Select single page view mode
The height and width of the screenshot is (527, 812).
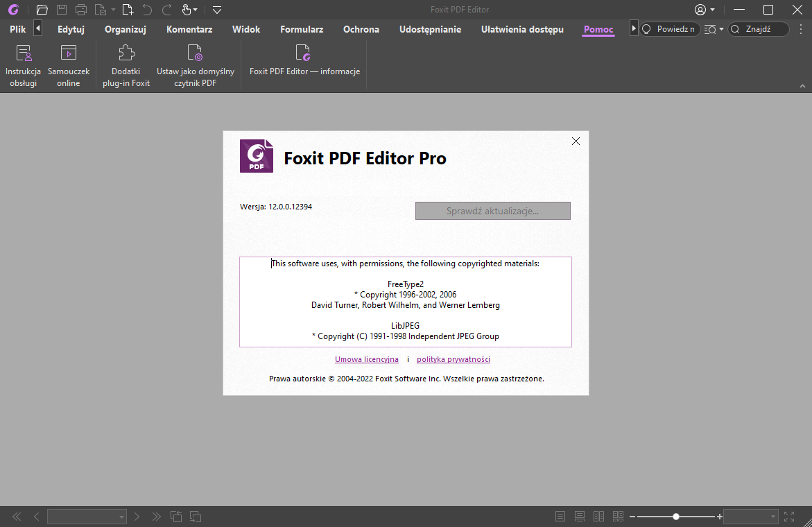point(560,516)
